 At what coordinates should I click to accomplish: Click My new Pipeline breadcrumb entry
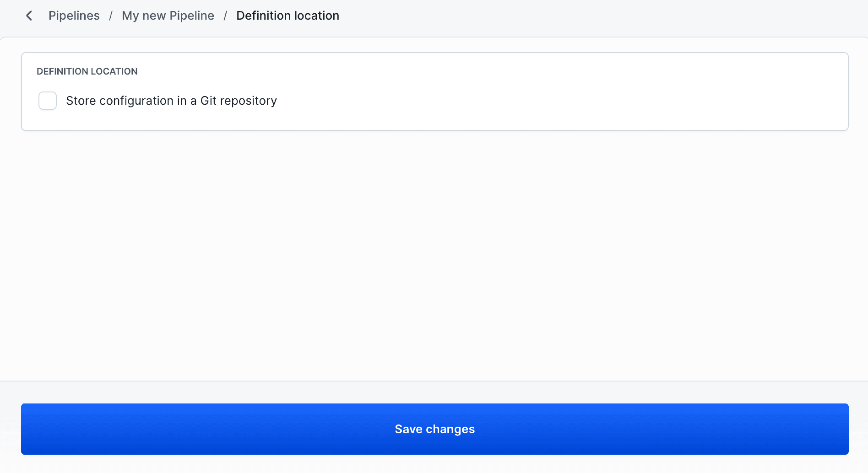coord(168,15)
